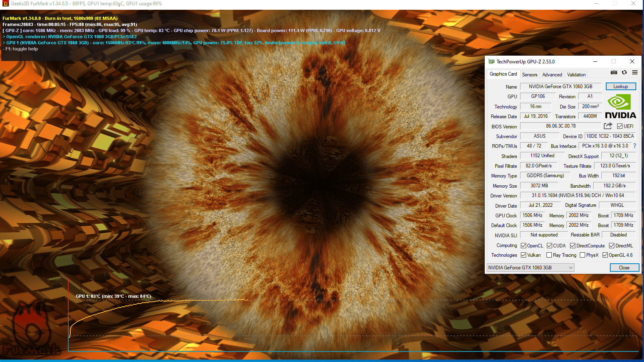This screenshot has width=644, height=362.
Task: Click the BIOS Version field
Action: tap(560, 126)
